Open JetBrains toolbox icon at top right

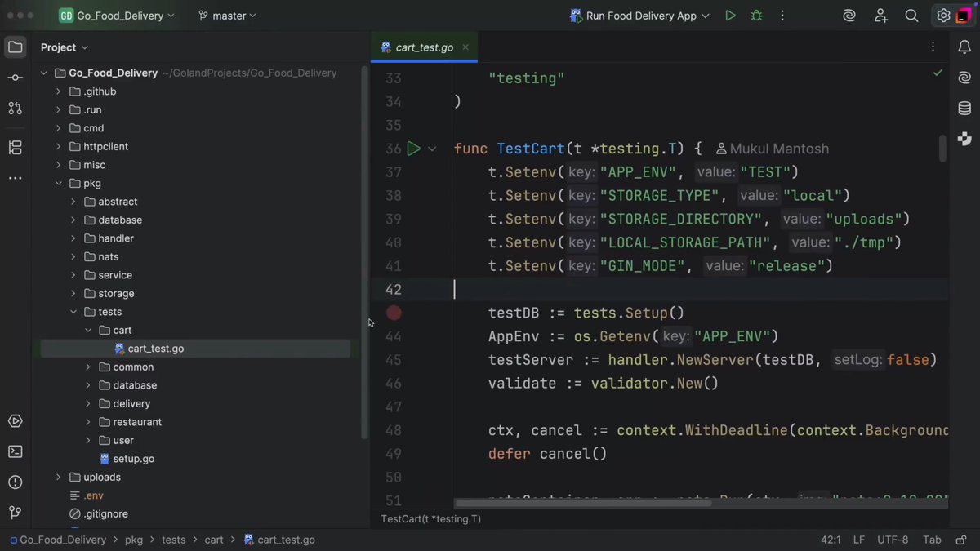tap(964, 16)
